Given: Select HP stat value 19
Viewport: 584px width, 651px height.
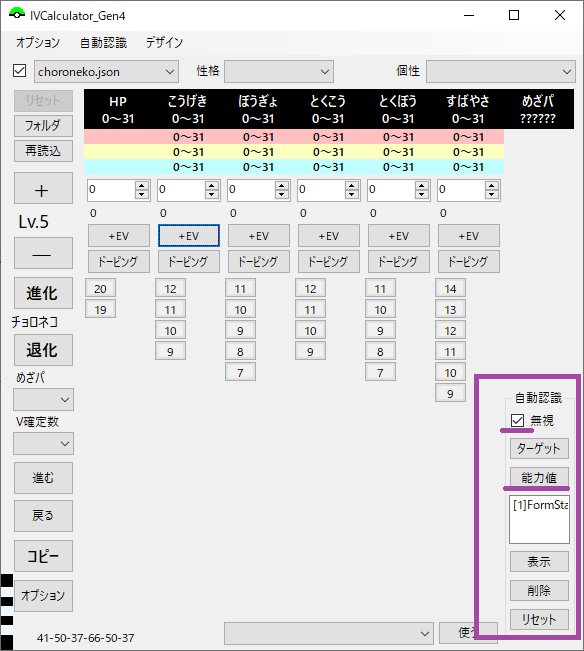Looking at the screenshot, I should point(100,309).
